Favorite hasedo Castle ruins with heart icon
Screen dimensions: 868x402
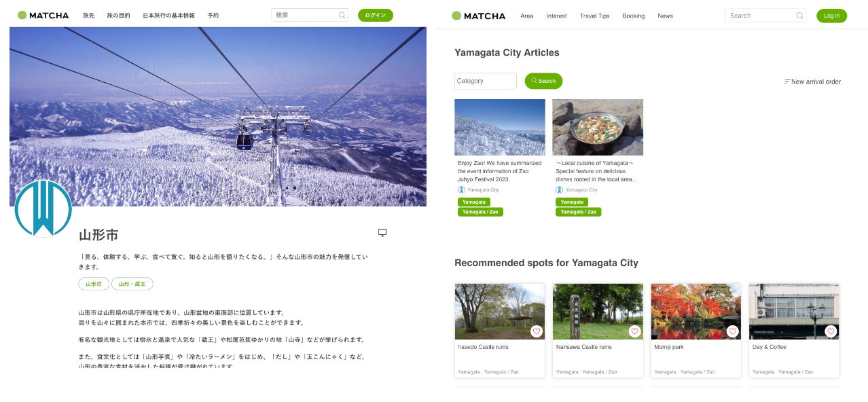(537, 331)
